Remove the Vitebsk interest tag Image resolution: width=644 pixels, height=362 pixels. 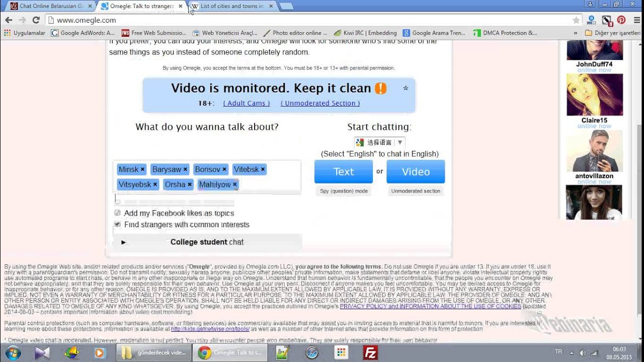263,169
